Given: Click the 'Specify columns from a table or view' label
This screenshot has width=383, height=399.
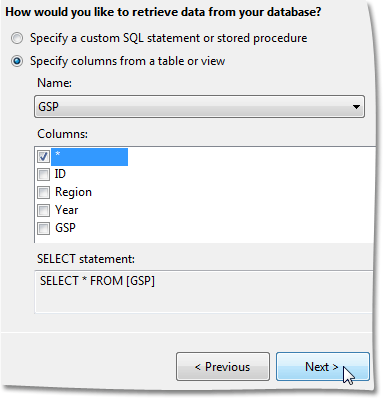Looking at the screenshot, I should (128, 61).
